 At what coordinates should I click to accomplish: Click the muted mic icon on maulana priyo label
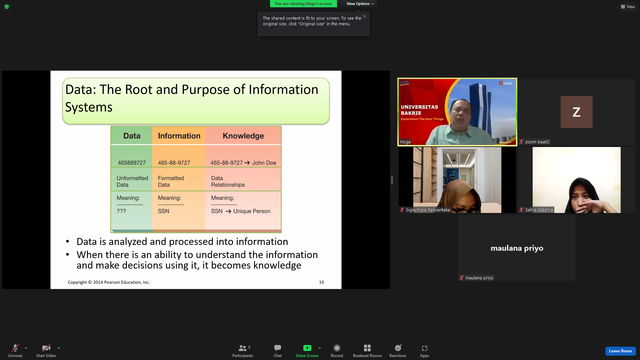461,278
